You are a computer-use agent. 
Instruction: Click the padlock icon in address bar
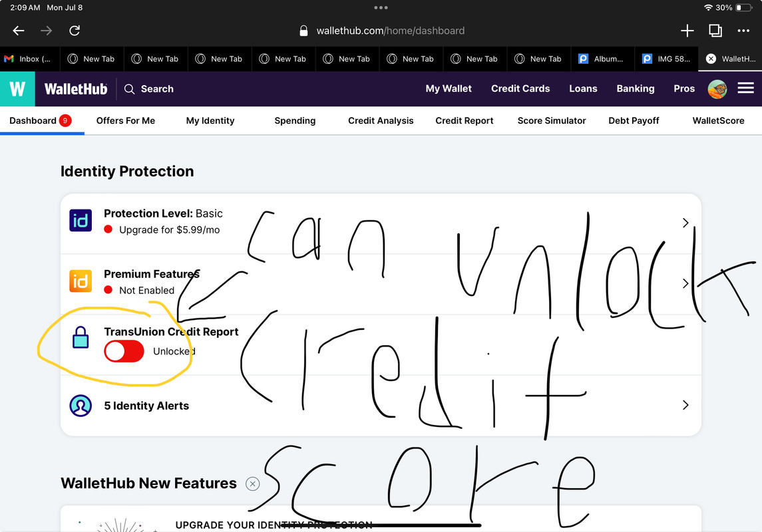(x=303, y=31)
